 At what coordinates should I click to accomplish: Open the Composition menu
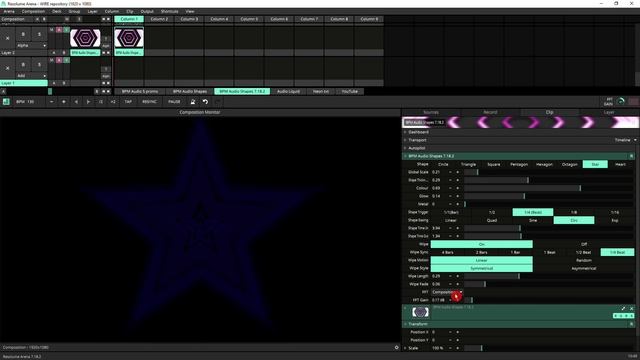[33, 11]
